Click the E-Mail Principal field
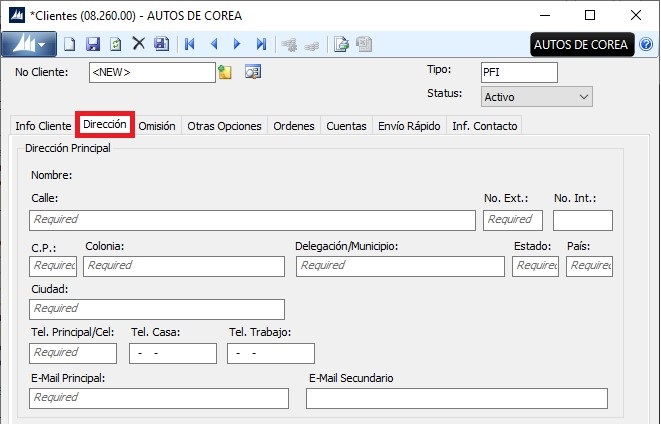 point(159,398)
